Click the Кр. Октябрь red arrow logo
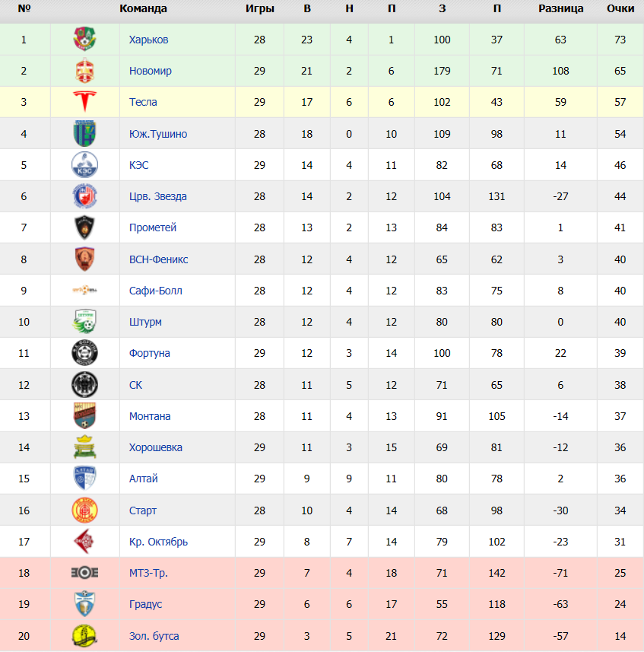The height and width of the screenshot is (652, 644). point(84,541)
